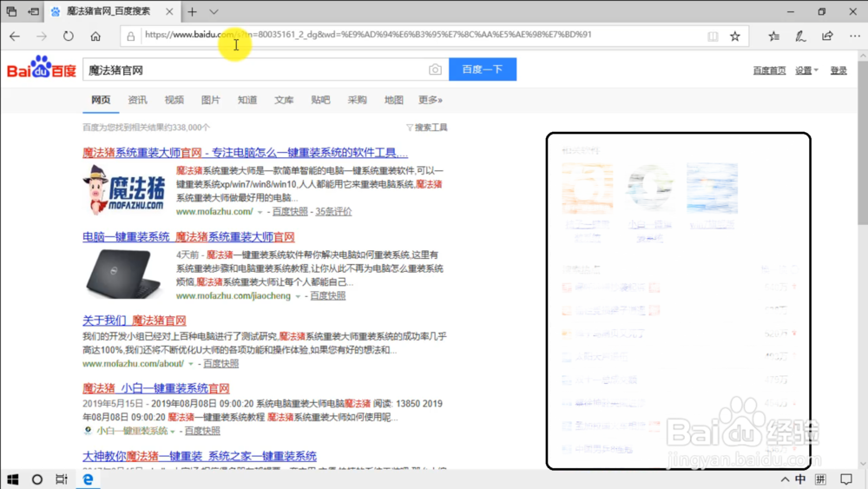Open the 搜索工具 filter
868x489 pixels.
[427, 128]
